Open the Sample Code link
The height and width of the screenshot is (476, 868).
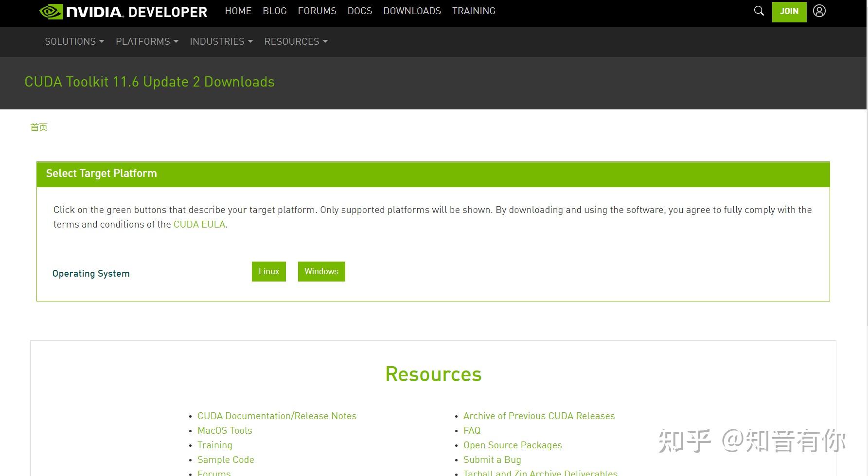pos(226,459)
